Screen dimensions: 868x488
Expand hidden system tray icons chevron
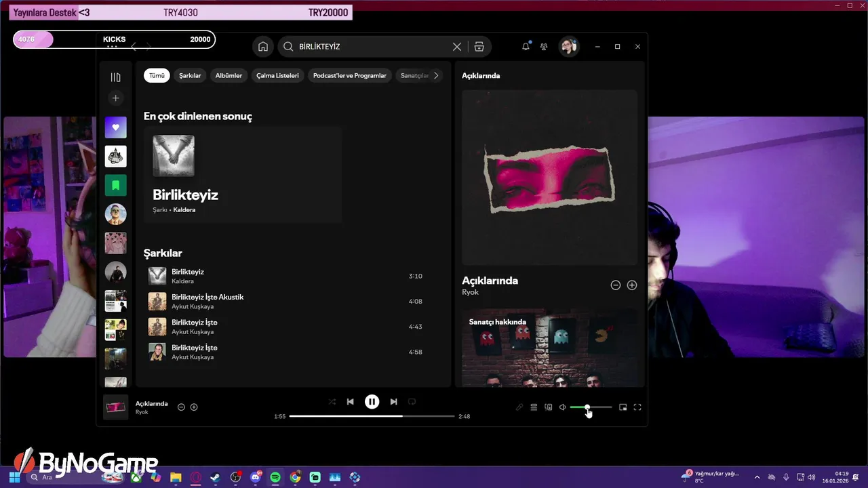757,477
